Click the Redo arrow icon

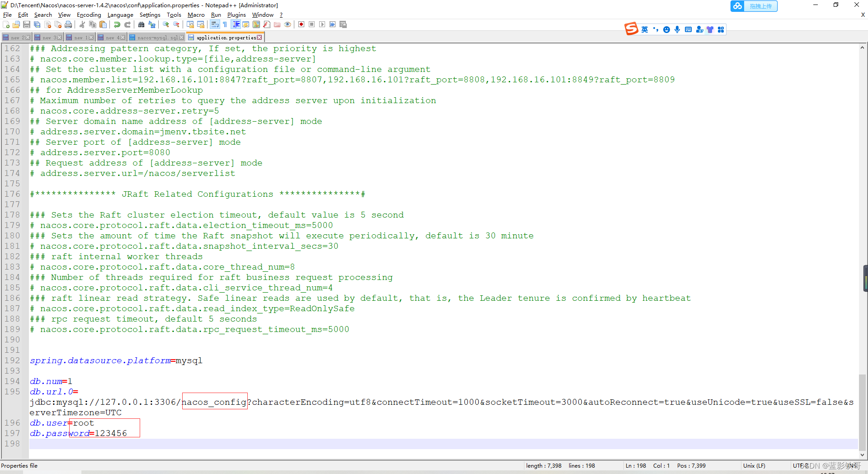[x=127, y=24]
